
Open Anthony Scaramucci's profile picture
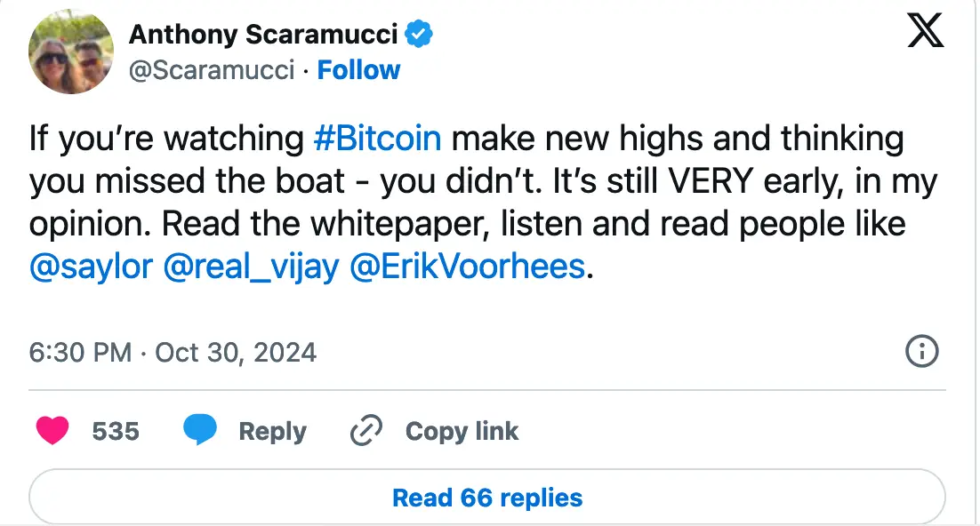pos(71,52)
